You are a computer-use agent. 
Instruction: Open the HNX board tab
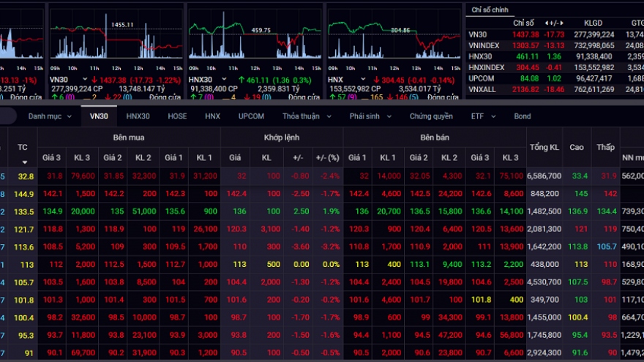point(213,116)
